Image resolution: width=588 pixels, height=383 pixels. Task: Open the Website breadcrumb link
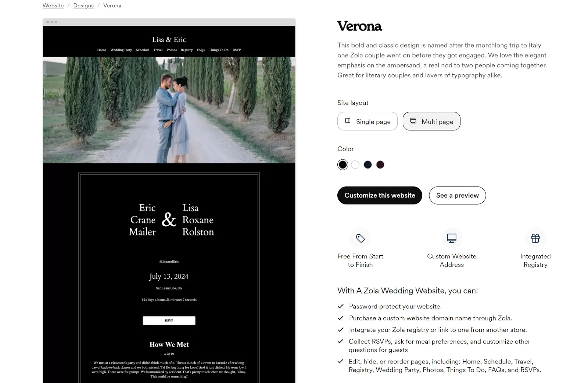point(53,6)
